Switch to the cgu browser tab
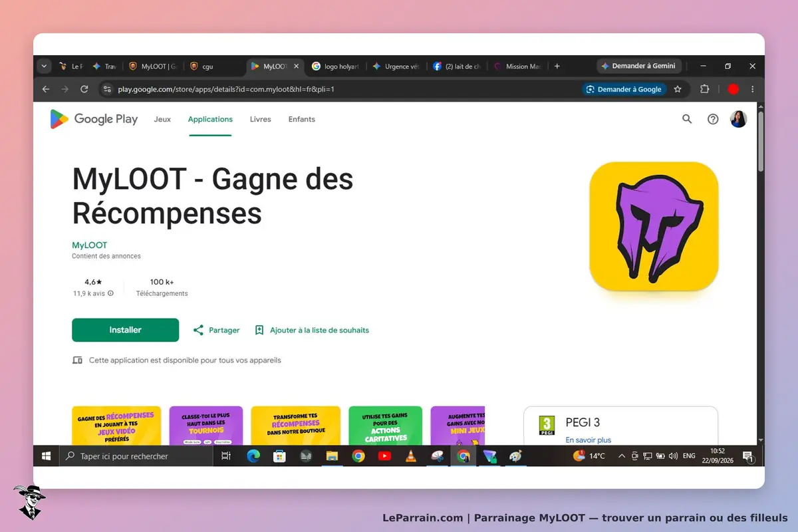 pos(213,66)
